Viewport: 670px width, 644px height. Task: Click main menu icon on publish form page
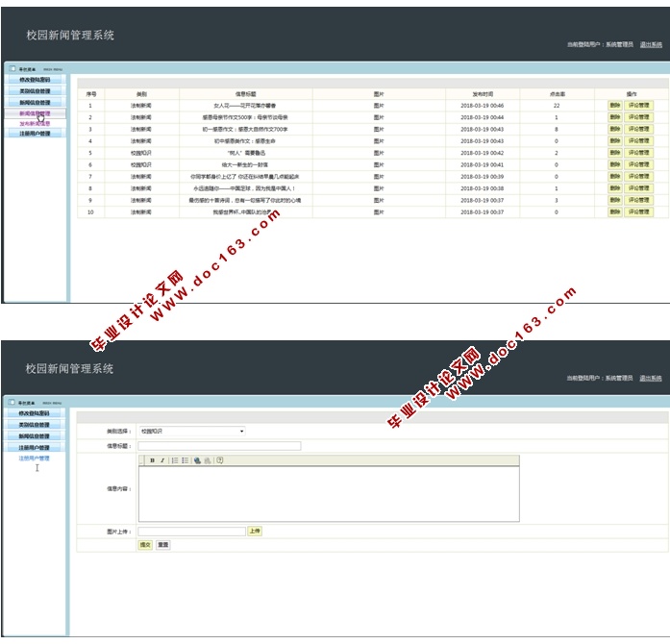point(12,402)
